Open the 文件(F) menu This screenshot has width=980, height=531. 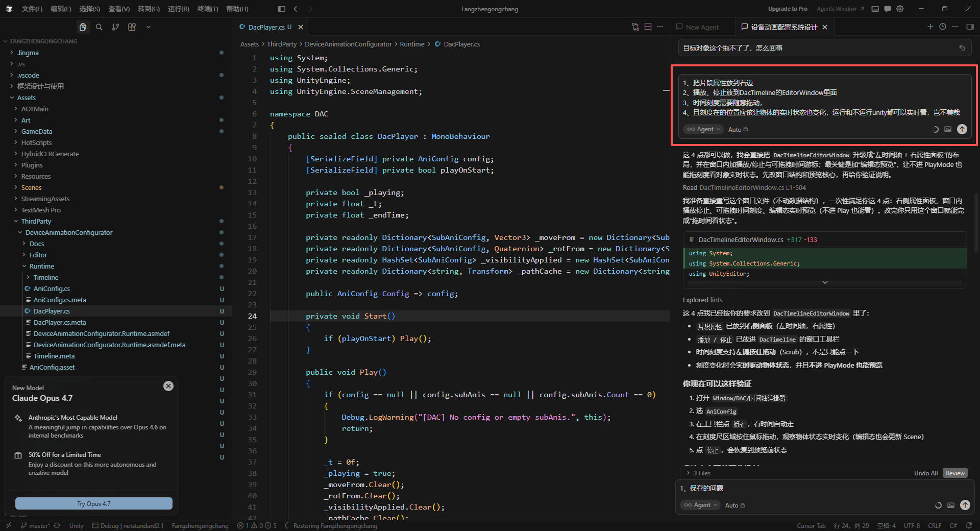pyautogui.click(x=32, y=9)
